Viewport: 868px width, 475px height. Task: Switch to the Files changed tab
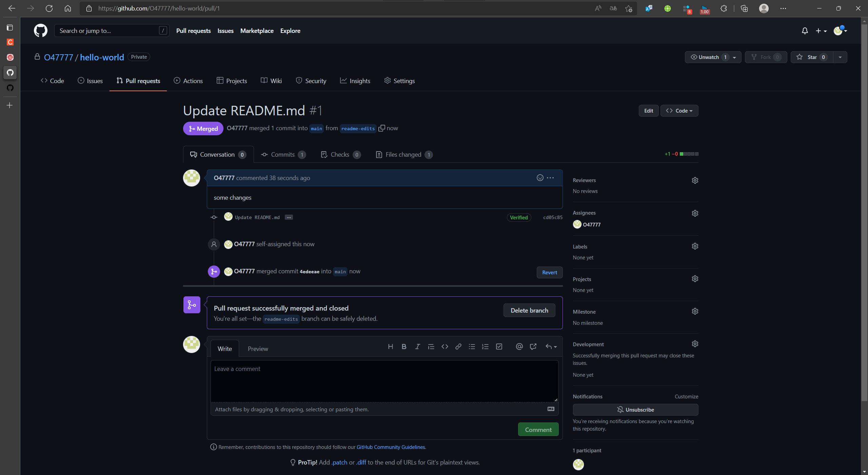[x=404, y=155]
